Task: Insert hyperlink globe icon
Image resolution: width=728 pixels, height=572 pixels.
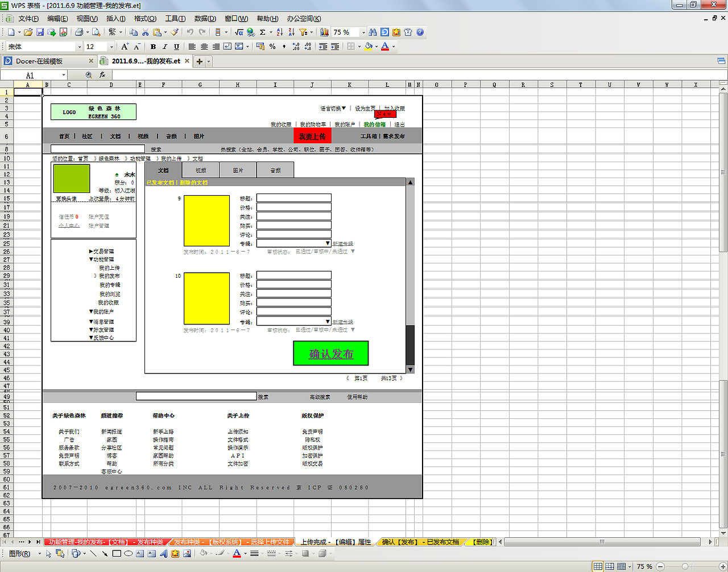Action: [x=251, y=32]
